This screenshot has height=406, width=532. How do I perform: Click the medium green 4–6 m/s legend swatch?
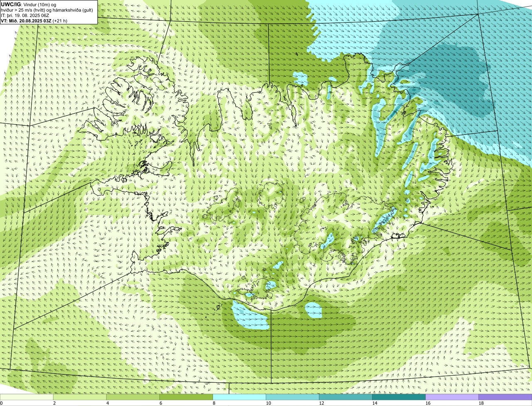tap(133, 397)
